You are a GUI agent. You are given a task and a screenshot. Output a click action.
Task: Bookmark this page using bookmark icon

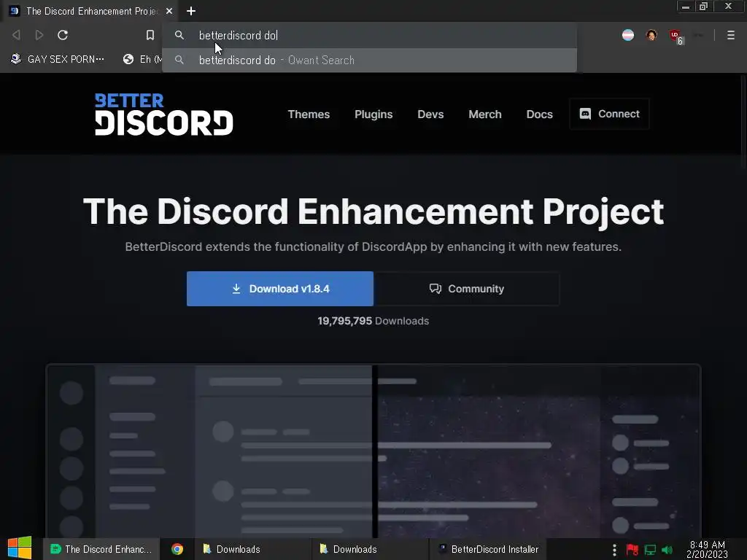[150, 35]
